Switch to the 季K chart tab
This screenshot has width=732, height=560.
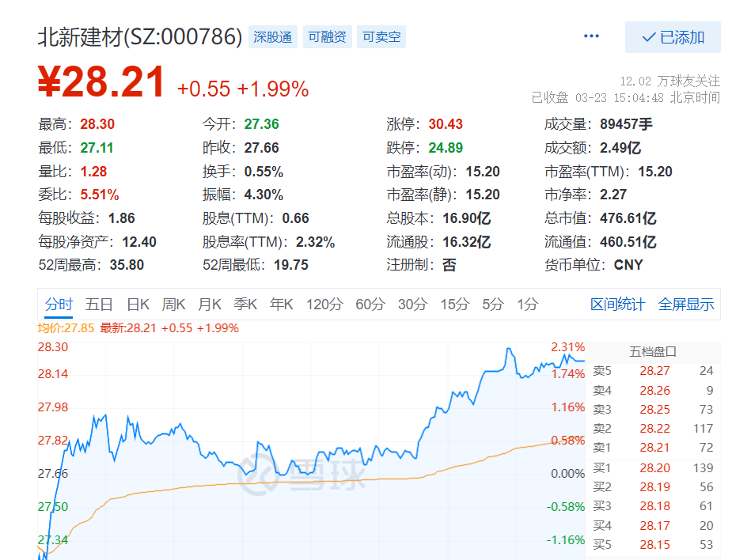click(245, 305)
